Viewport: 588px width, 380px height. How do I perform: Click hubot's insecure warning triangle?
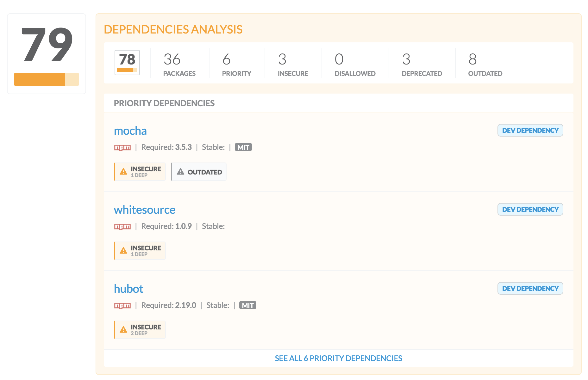coord(123,330)
